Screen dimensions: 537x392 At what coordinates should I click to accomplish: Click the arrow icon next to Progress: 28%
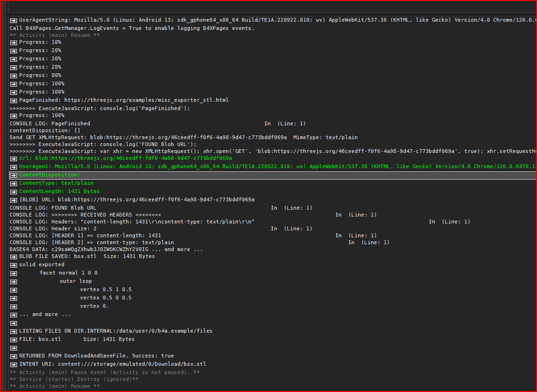[x=13, y=68]
